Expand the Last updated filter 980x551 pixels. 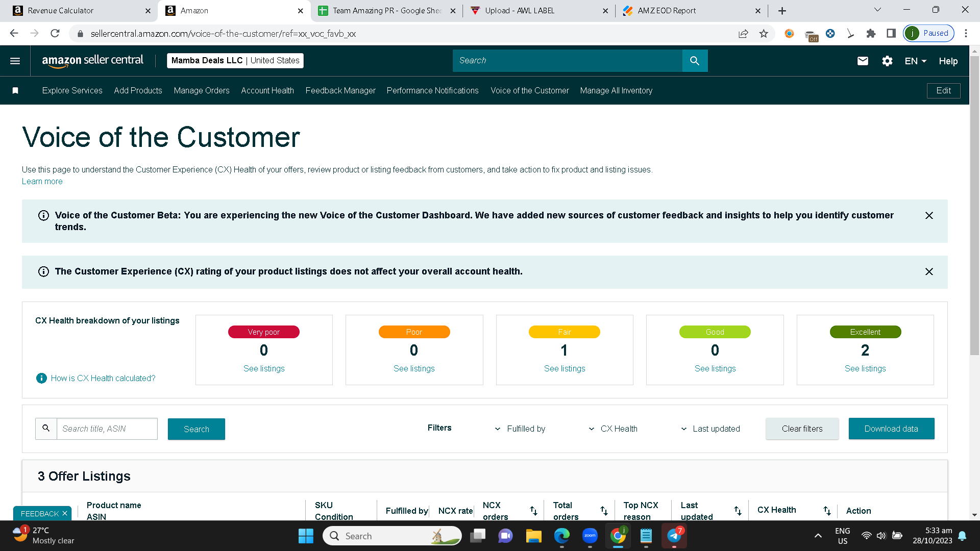pos(710,429)
